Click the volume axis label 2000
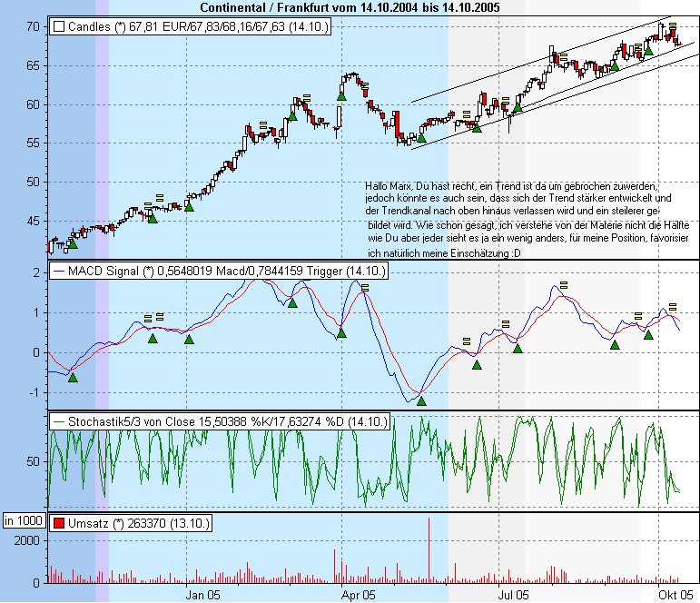700x603 pixels. click(27, 540)
